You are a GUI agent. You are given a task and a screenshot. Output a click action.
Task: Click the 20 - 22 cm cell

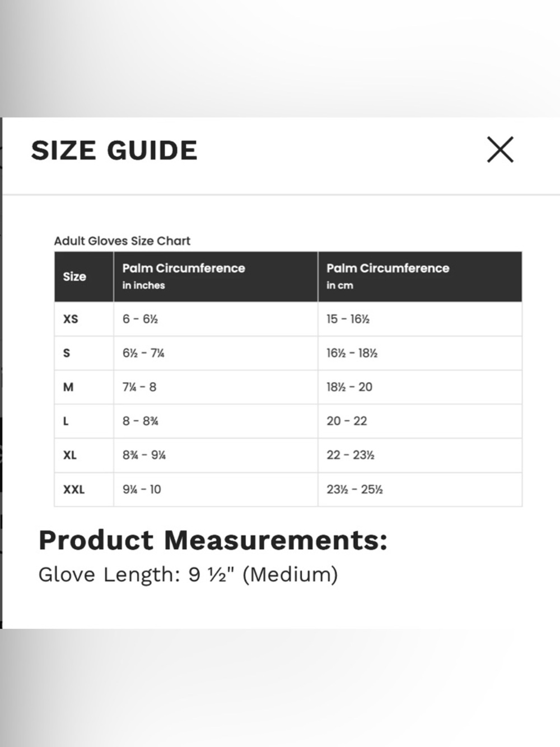coord(420,421)
